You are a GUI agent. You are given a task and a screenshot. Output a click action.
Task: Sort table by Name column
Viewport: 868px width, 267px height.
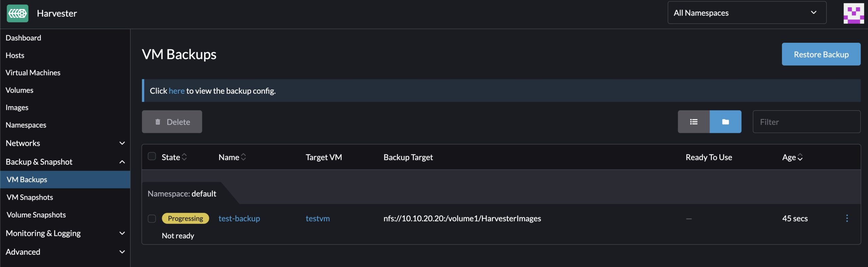[232, 157]
